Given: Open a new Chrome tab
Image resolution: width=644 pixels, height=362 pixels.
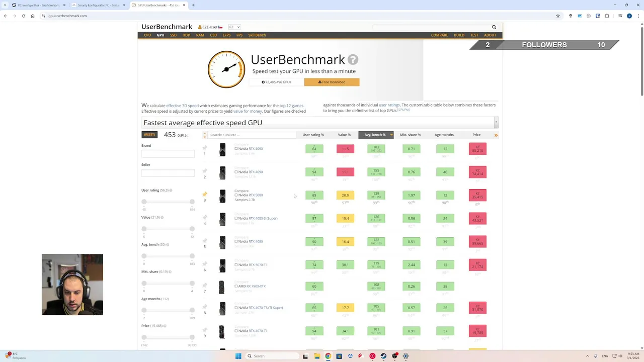Looking at the screenshot, I should [x=193, y=5].
